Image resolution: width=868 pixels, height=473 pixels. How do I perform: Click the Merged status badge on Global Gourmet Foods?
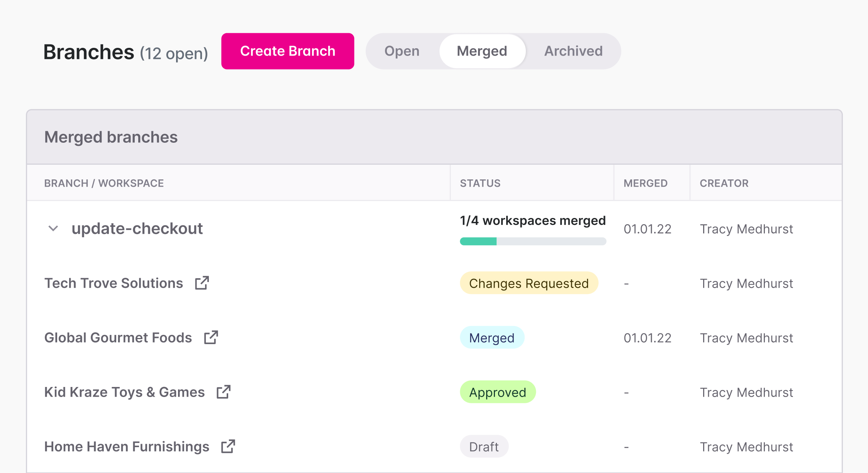click(492, 338)
